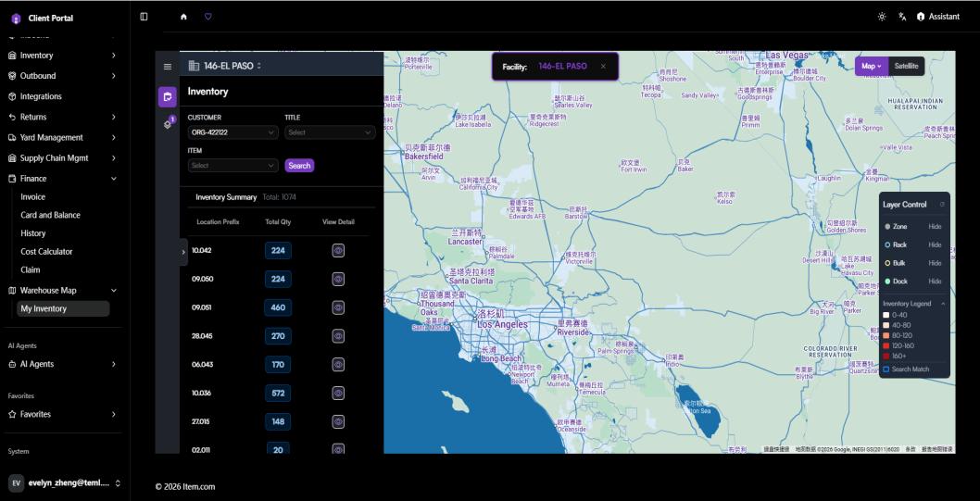Expand Yard Management menu
The height and width of the screenshot is (501, 980).
(x=62, y=137)
